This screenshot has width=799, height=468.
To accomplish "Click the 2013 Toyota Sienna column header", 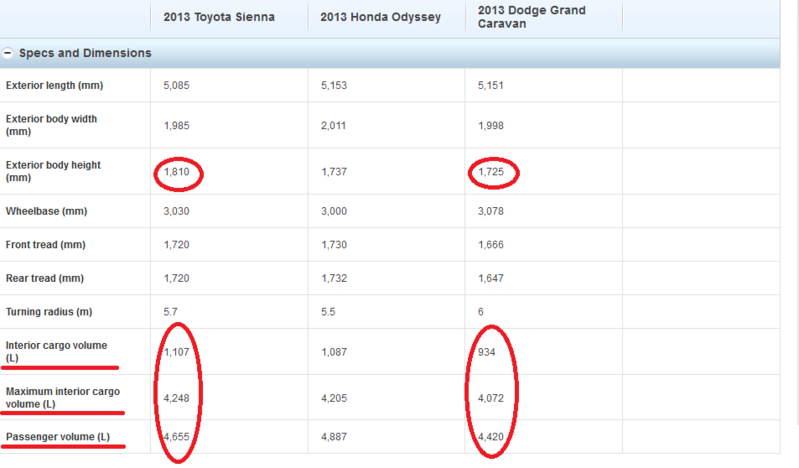I will tap(219, 17).
